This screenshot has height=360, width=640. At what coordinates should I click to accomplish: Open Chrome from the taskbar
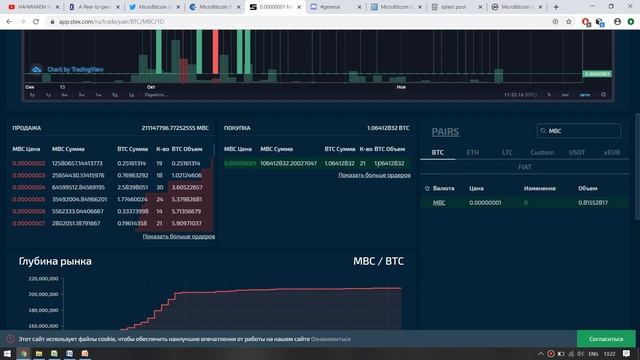tap(24, 353)
